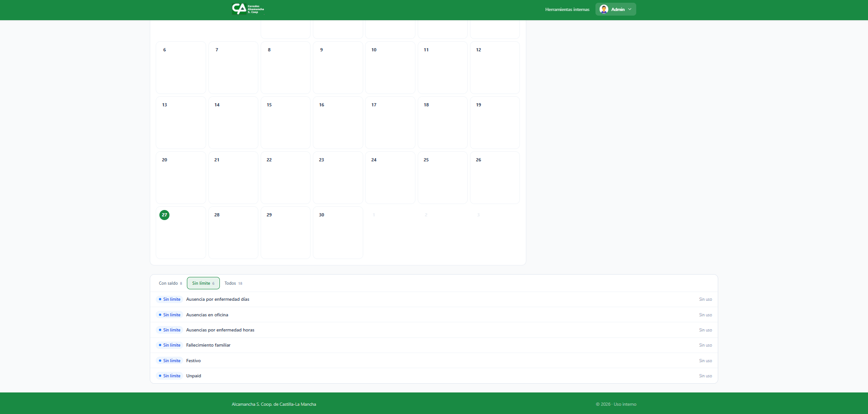Screen dimensions: 868x414
Task: Click the Admin user avatar icon
Action: 604,9
